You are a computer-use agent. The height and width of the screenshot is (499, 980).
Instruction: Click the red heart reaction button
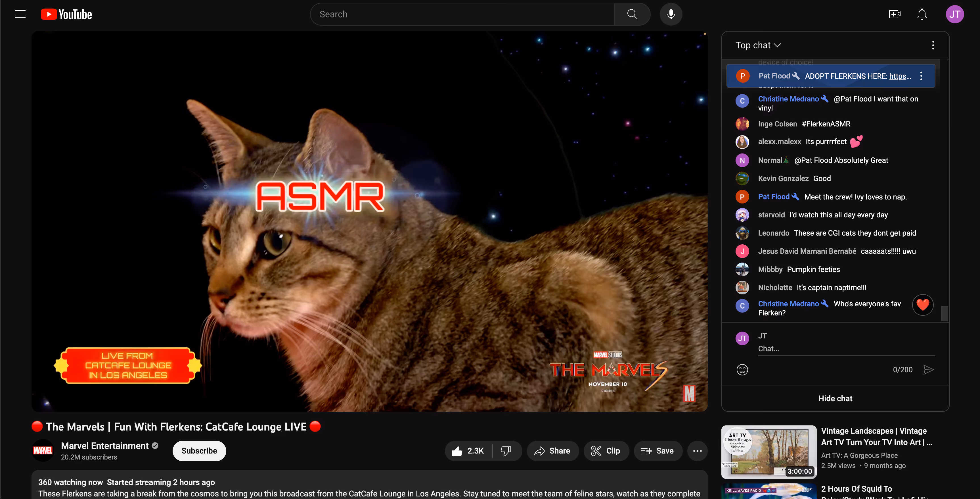[x=923, y=305]
